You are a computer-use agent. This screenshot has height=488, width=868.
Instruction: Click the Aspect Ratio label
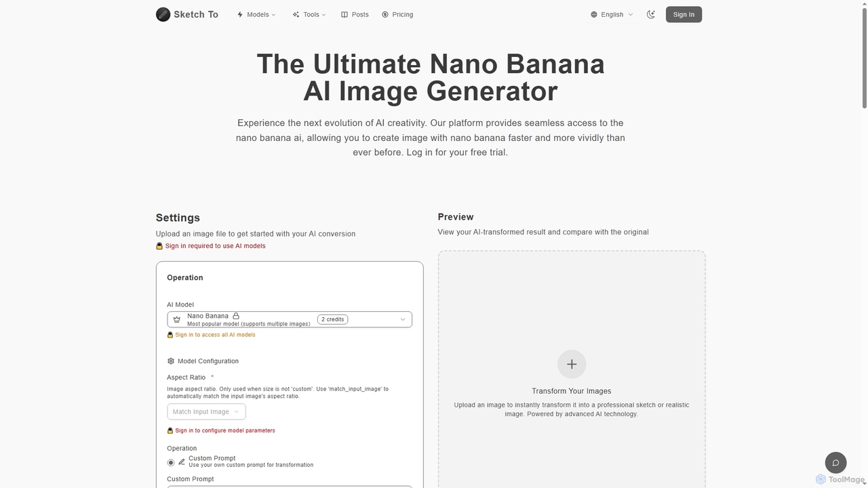pyautogui.click(x=186, y=378)
